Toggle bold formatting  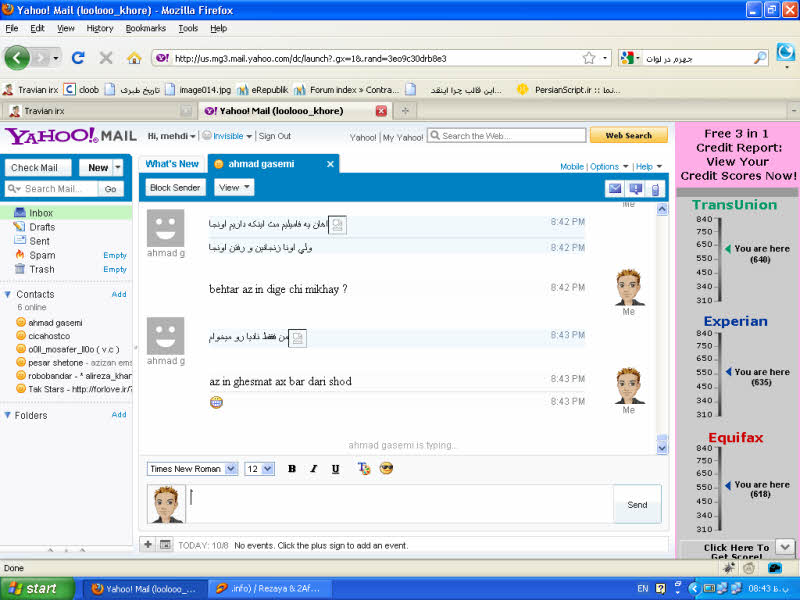[292, 468]
